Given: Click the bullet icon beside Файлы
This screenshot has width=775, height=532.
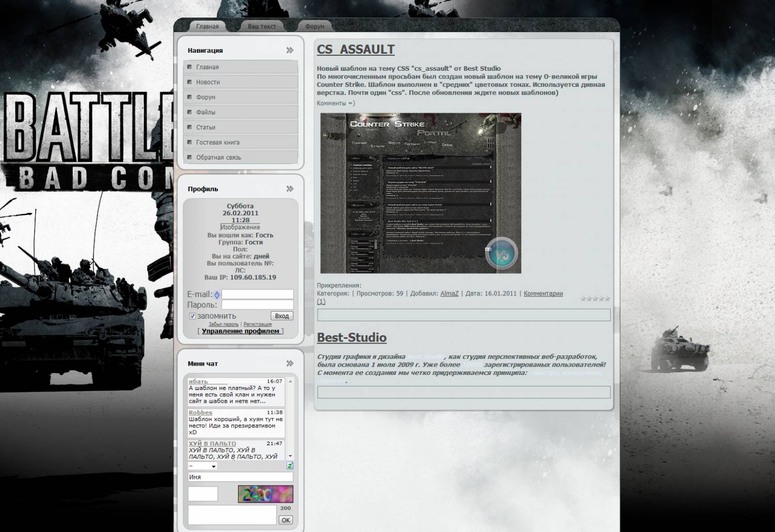Looking at the screenshot, I should pos(190,112).
